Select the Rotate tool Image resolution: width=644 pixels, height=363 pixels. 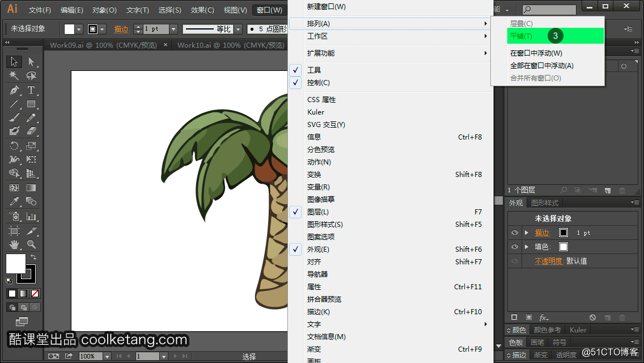(14, 146)
